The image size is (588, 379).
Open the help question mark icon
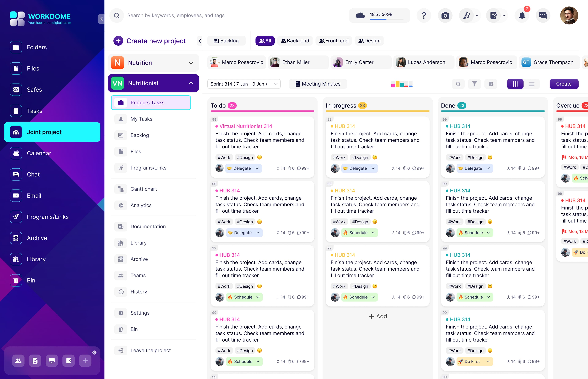coord(424,16)
